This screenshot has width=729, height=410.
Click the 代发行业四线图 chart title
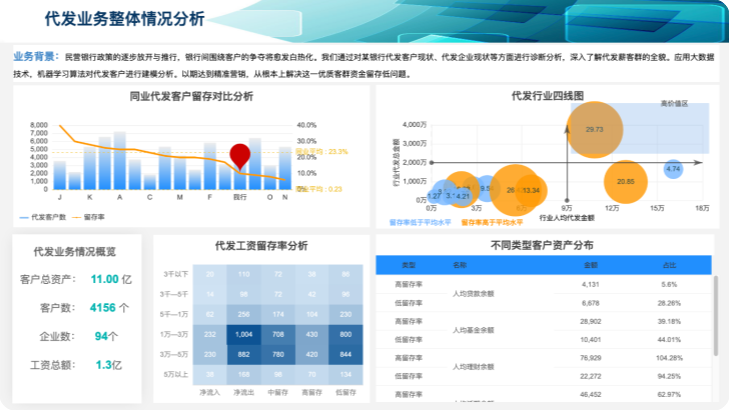coord(547,96)
